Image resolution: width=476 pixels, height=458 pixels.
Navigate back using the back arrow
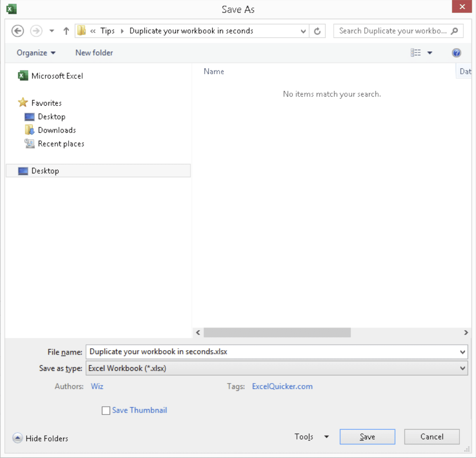pos(17,31)
